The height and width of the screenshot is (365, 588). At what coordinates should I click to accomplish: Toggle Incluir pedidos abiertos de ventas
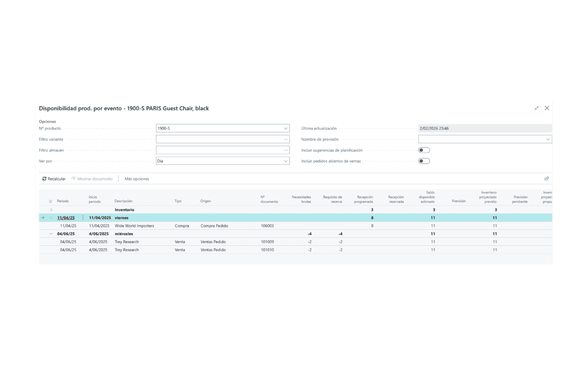coord(424,161)
